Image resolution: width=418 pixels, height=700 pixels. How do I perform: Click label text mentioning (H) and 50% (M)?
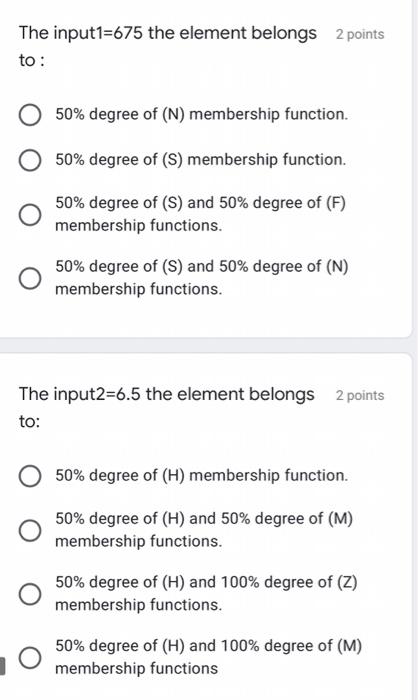click(x=204, y=529)
